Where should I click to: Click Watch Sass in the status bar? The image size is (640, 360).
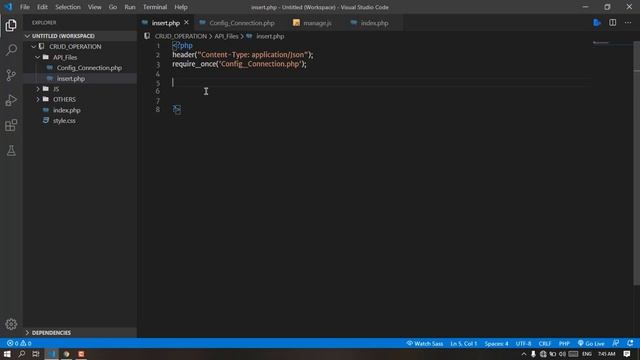tap(424, 343)
